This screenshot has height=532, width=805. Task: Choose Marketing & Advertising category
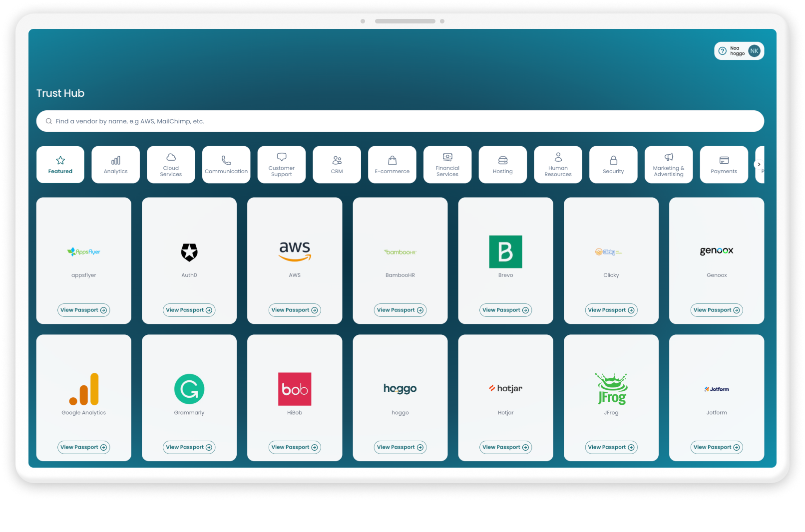tap(669, 165)
